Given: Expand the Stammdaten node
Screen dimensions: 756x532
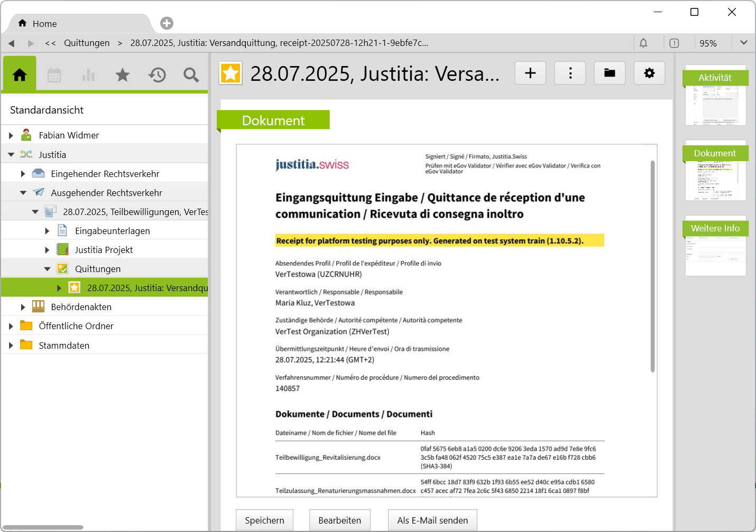Looking at the screenshot, I should [x=11, y=345].
